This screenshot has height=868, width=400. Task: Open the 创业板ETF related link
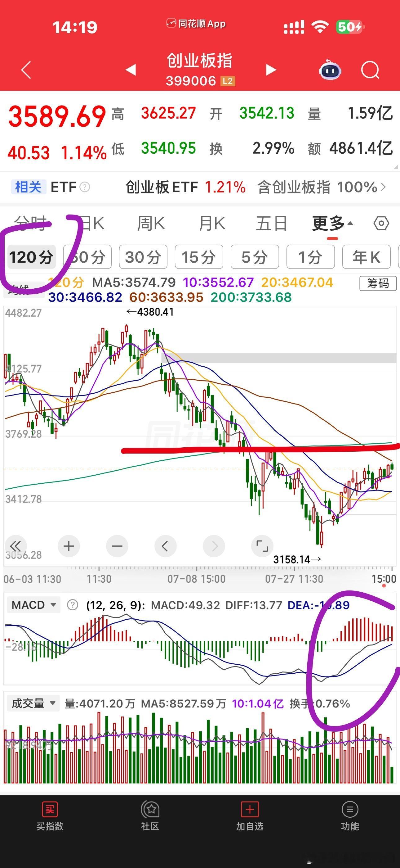pos(185,187)
